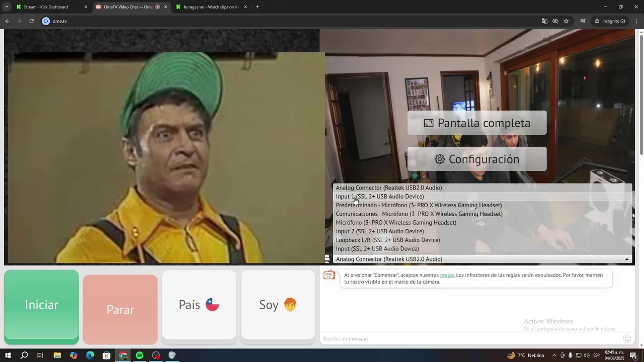Switch the ESP input language indicator

coord(597,355)
